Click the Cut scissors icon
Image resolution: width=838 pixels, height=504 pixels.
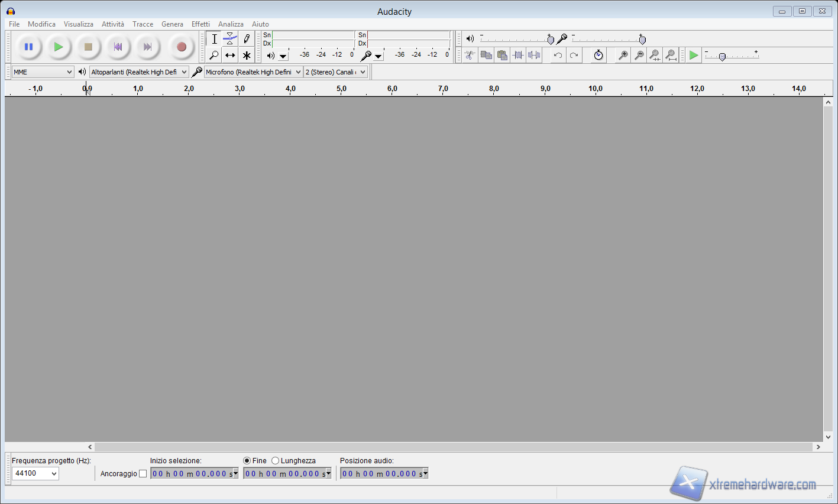[470, 55]
